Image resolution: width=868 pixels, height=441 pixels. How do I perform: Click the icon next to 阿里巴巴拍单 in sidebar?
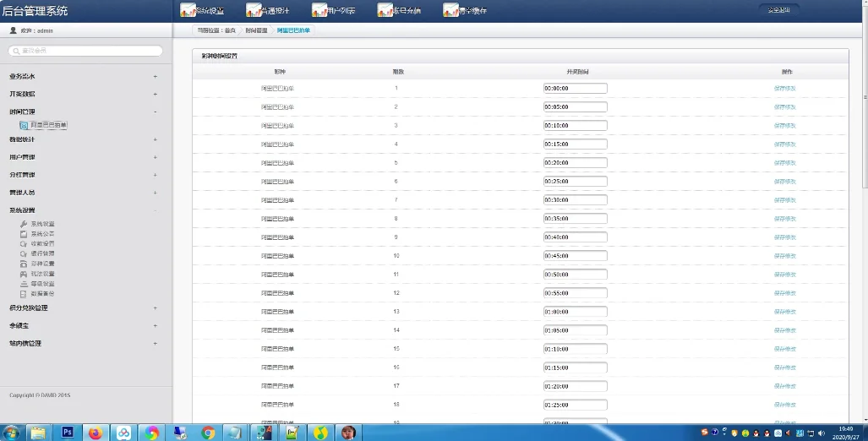[24, 125]
